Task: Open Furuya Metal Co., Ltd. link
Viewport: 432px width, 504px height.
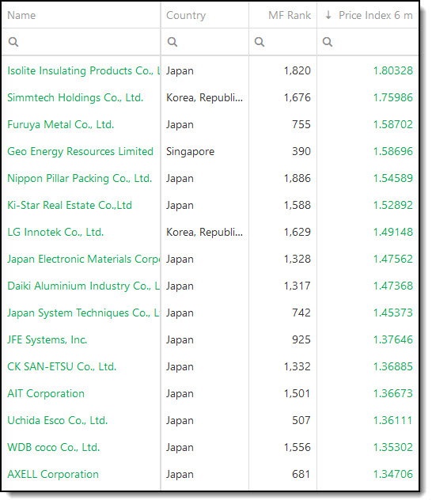Action: [61, 125]
